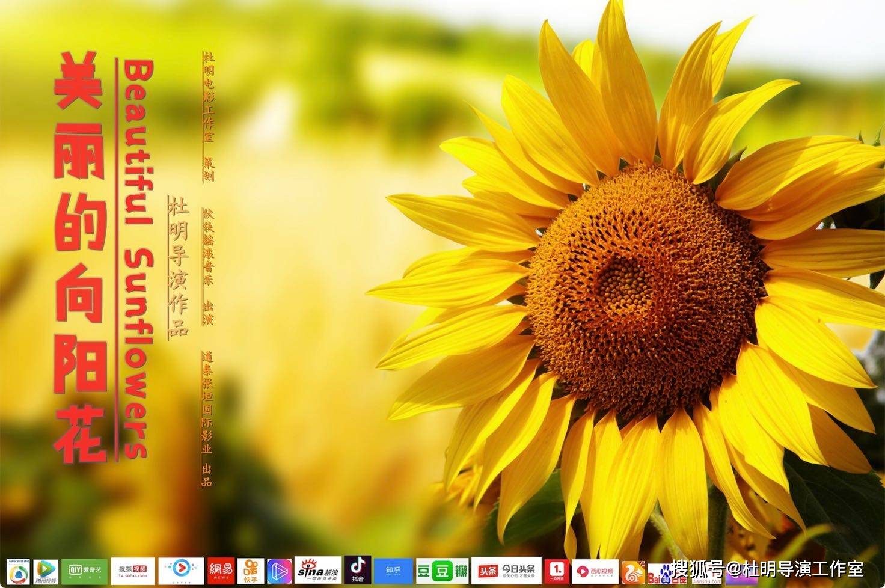Select the vertical text "Beautiful Sunflowers"

click(x=138, y=259)
